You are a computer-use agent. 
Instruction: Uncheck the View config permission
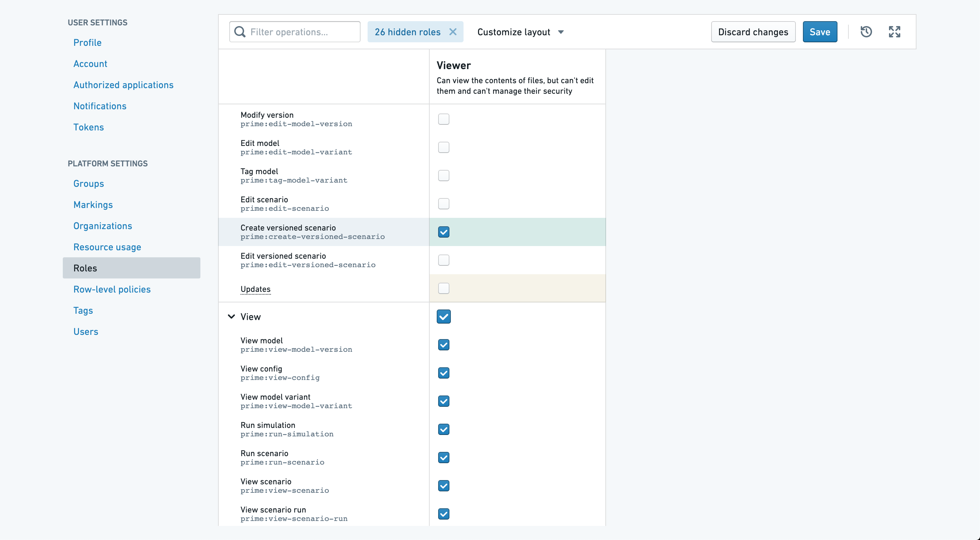coord(443,373)
